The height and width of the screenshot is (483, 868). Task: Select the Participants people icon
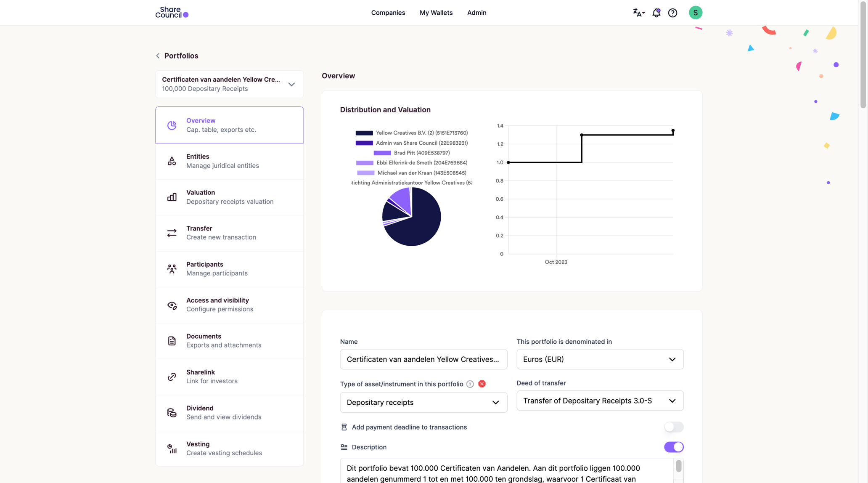pyautogui.click(x=172, y=268)
